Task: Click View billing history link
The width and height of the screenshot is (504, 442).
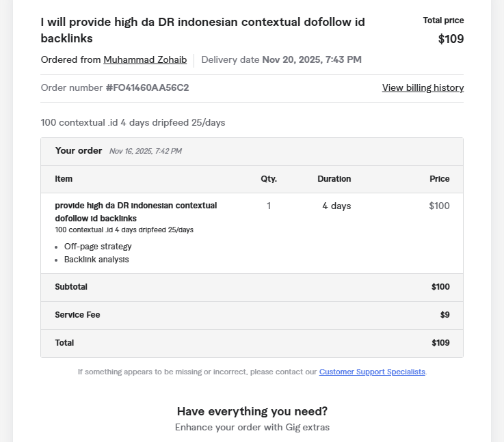Action: (x=423, y=87)
